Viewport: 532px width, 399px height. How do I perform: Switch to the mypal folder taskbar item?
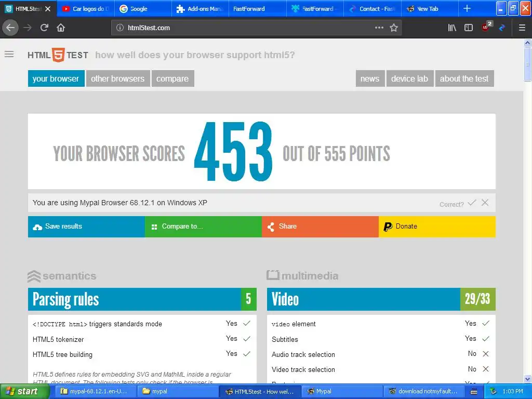pos(178,391)
